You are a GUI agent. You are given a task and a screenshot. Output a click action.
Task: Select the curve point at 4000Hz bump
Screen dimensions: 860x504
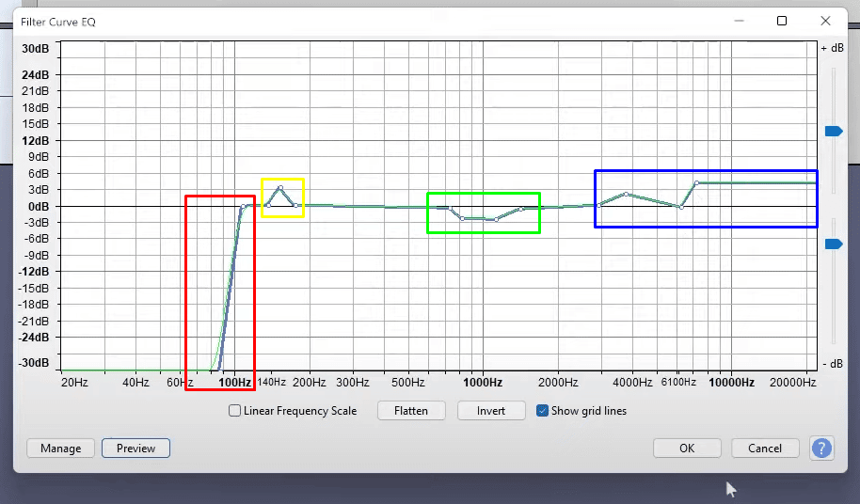point(627,194)
